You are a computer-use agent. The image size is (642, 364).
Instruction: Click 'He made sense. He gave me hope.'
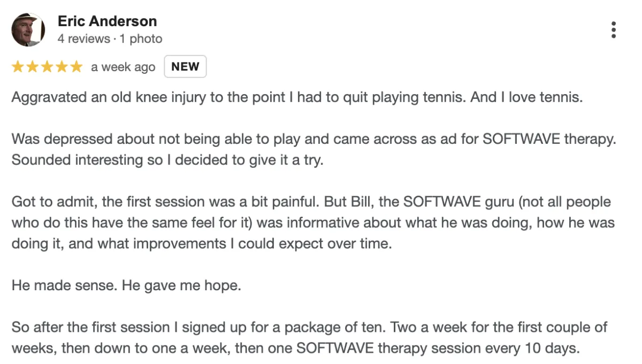click(x=126, y=286)
